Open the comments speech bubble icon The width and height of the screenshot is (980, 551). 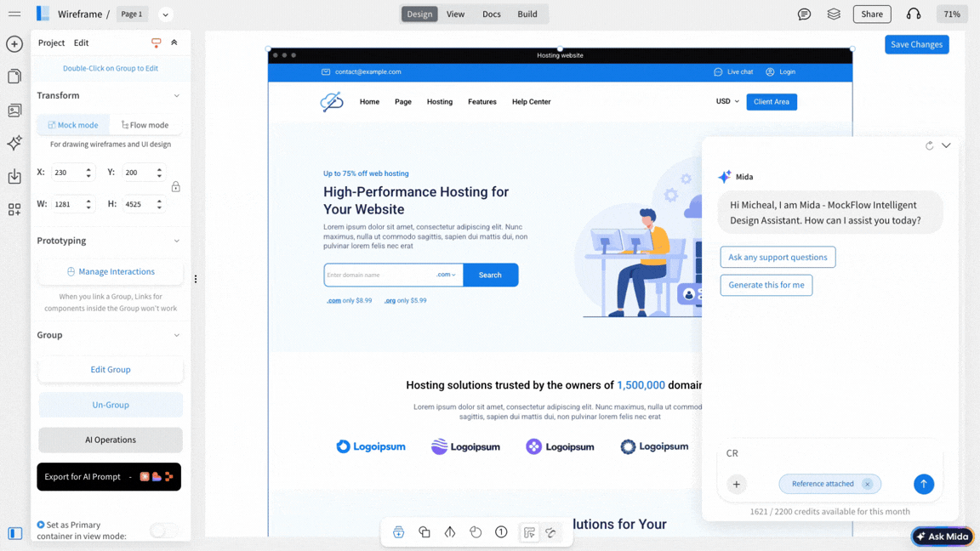[x=804, y=14]
